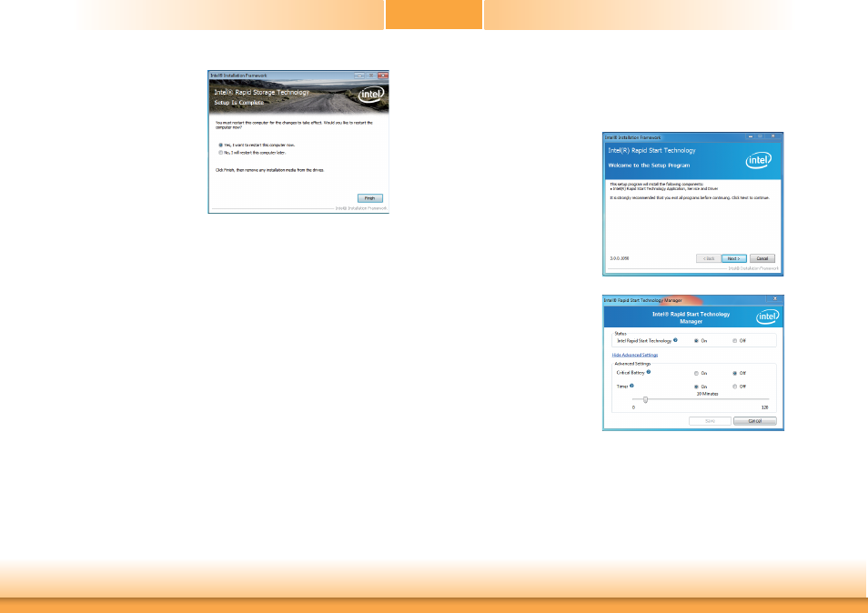Viewport: 868px width, 613px height.
Task: Click info icon next to Timer
Action: point(631,386)
